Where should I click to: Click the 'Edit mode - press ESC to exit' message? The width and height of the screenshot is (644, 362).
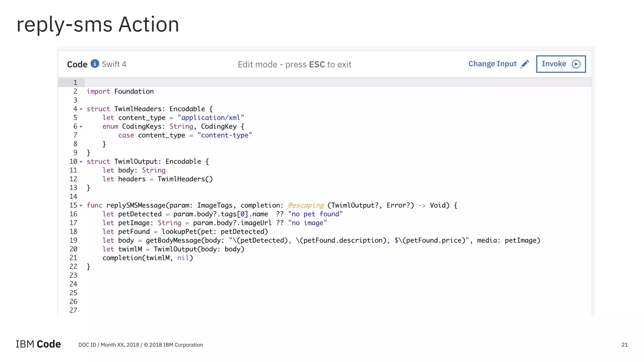(x=294, y=64)
